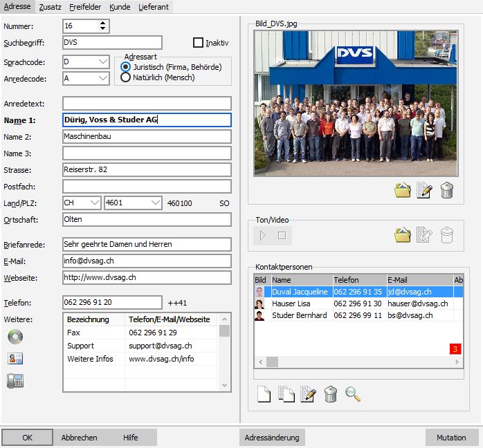Image resolution: width=483 pixels, height=448 pixels.
Task: Click the Kontaktpersonen horizontal scrollbar thumb
Action: 272,362
